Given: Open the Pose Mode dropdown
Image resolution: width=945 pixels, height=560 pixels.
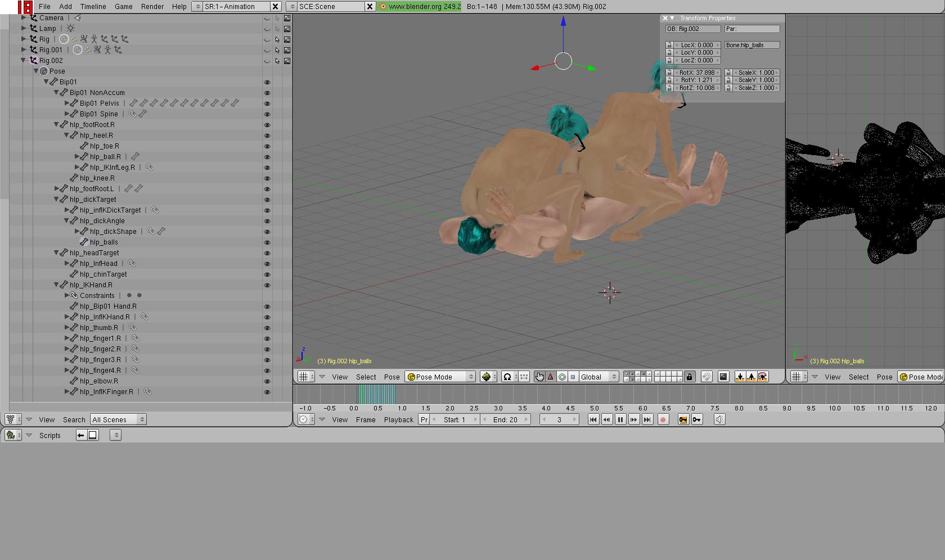Looking at the screenshot, I should click(440, 377).
